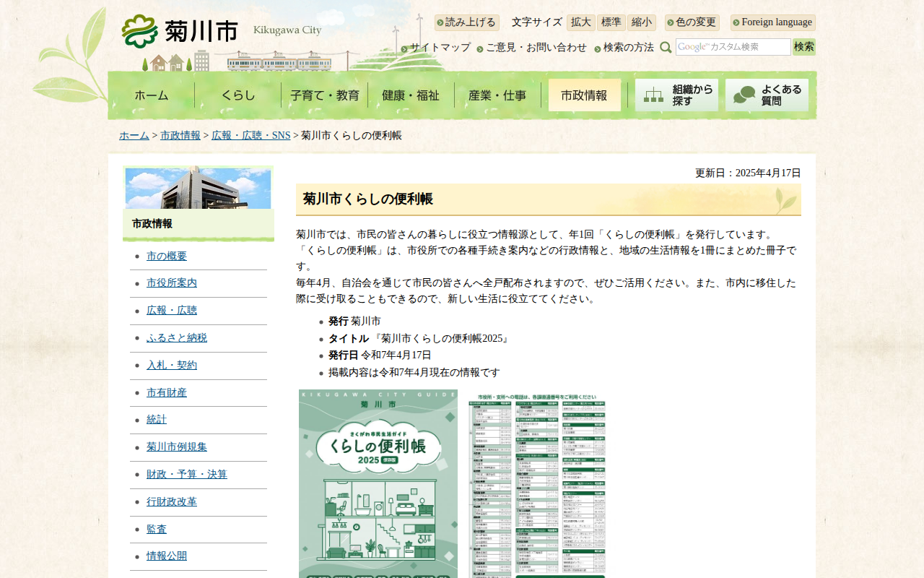
Task: Click the Kikugawa City logo
Action: pyautogui.click(x=180, y=31)
